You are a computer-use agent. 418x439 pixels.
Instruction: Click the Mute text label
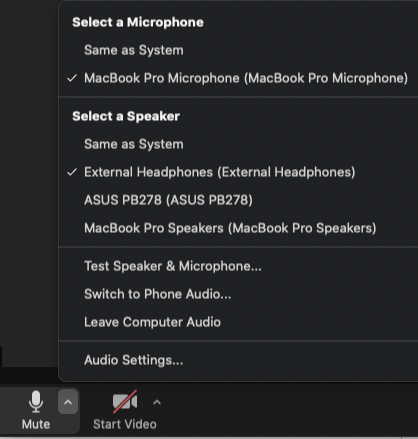point(36,424)
